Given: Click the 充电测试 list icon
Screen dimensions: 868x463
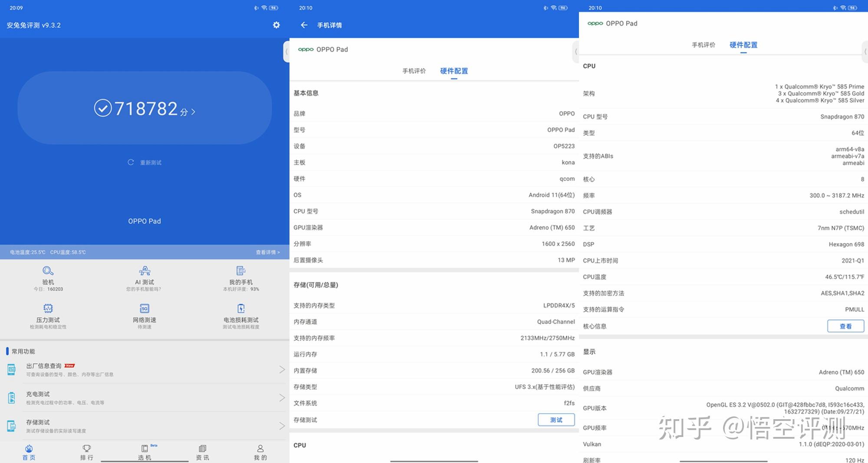Looking at the screenshot, I should [12, 398].
